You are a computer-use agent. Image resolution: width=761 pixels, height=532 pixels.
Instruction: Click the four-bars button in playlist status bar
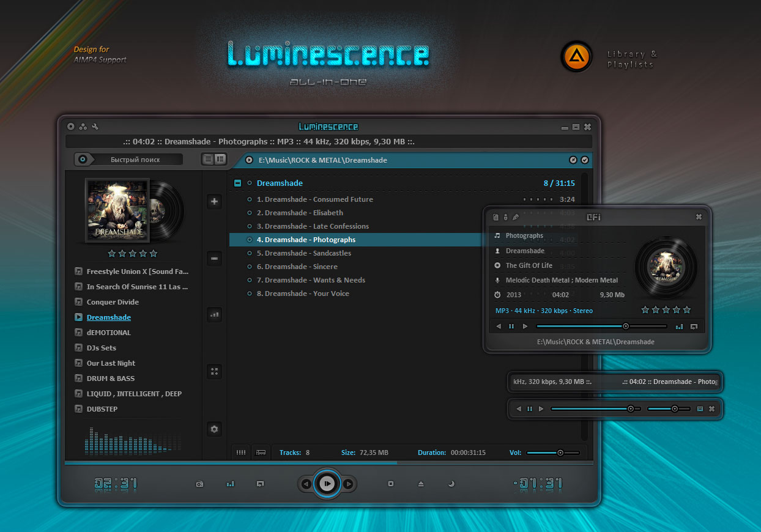tap(241, 453)
